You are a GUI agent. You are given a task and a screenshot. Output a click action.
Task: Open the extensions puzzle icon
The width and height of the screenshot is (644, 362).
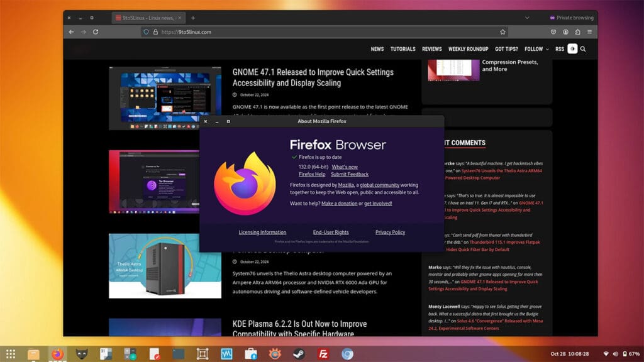(x=577, y=31)
